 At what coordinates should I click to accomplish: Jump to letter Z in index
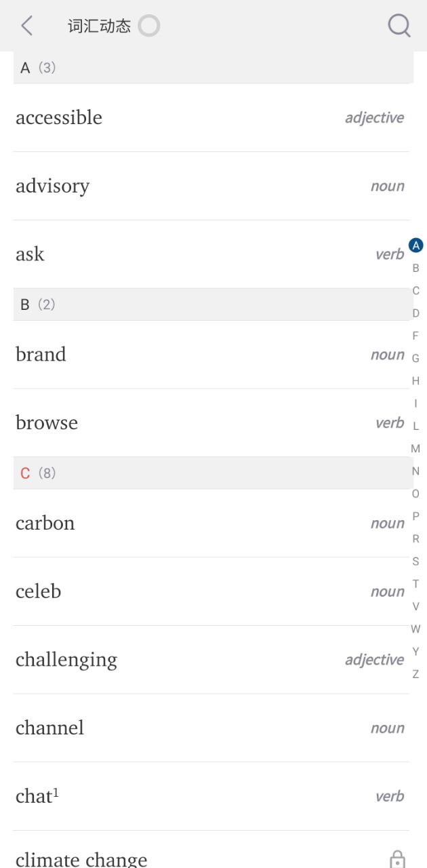pyautogui.click(x=415, y=674)
